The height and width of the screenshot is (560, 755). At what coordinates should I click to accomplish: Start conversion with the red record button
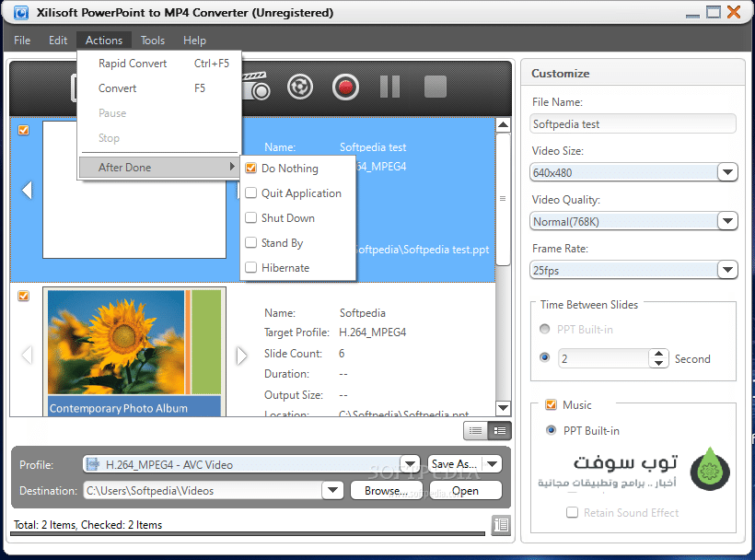[x=345, y=87]
